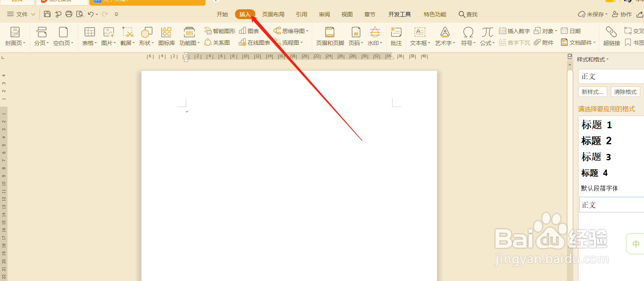Switch to the References (引用) tab
Screen dimensions: 644x281
[x=302, y=14]
